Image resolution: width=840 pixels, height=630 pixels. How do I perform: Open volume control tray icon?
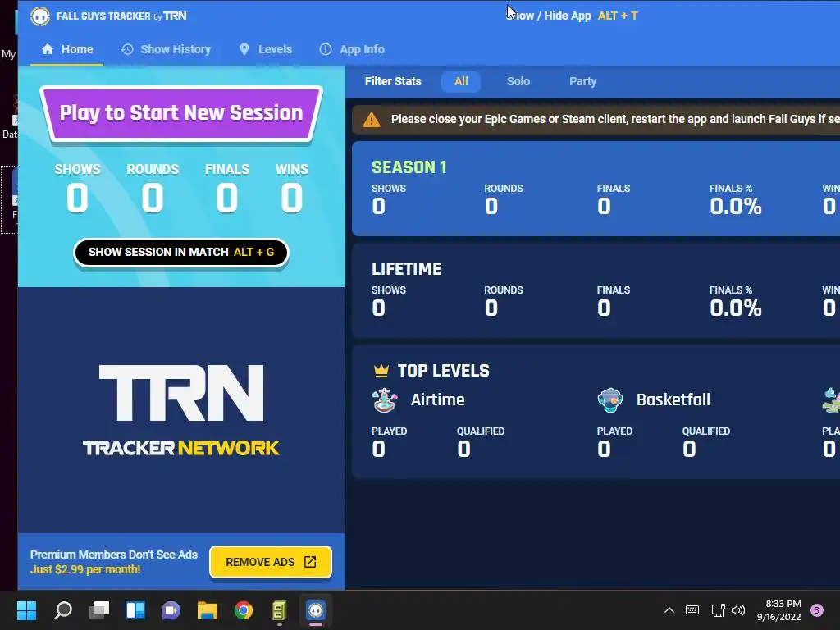(x=738, y=610)
